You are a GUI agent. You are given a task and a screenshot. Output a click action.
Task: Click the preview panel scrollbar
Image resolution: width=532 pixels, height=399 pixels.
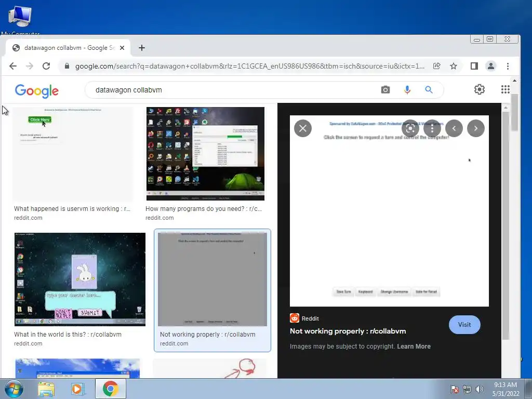(x=506, y=225)
